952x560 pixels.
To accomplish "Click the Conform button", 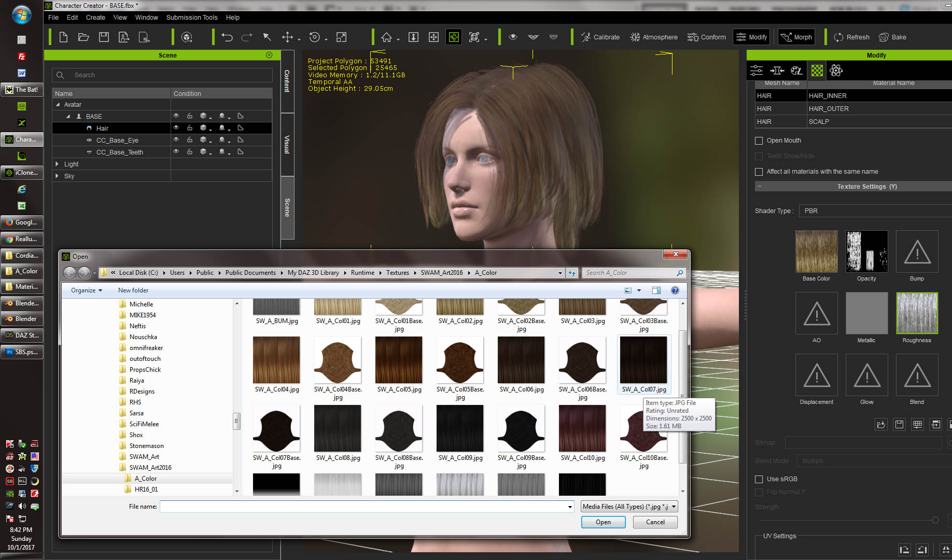I will 707,37.
